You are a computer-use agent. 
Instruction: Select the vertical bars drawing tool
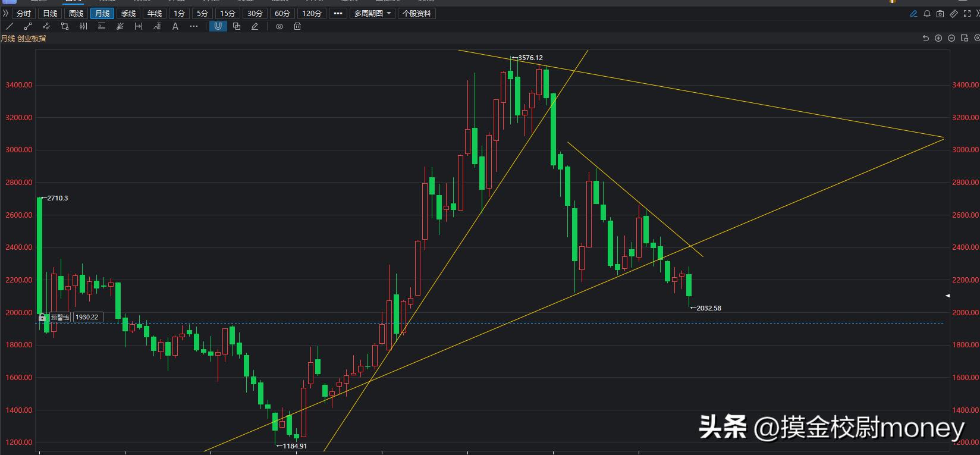pyautogui.click(x=83, y=26)
